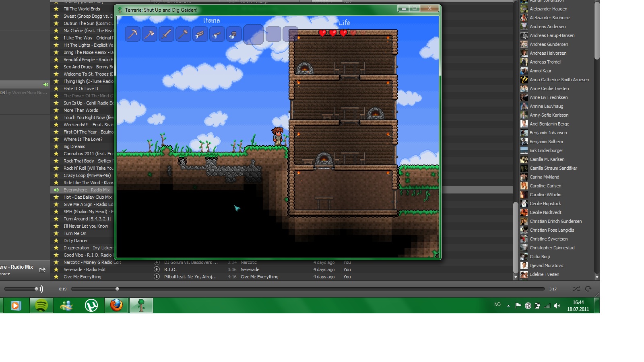Open power plug tray icon
Viewport: 644px width, 362px height.
(x=537, y=306)
